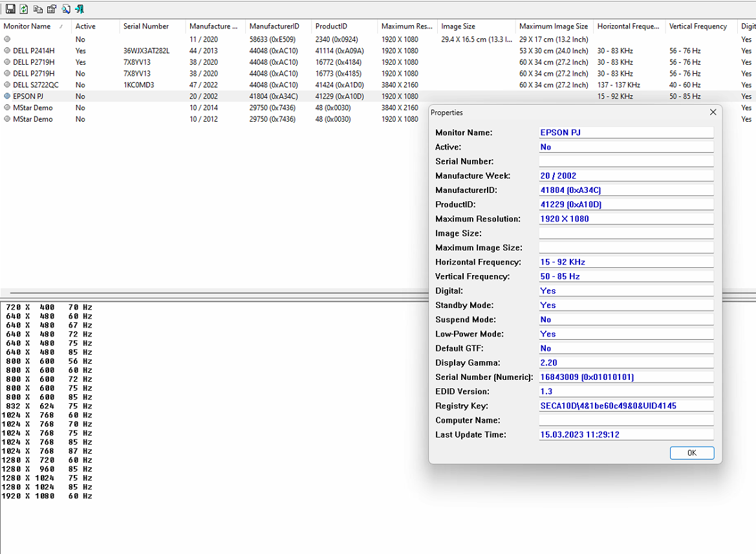Image resolution: width=756 pixels, height=554 pixels.
Task: Click the Last Update Time field
Action: [626, 434]
